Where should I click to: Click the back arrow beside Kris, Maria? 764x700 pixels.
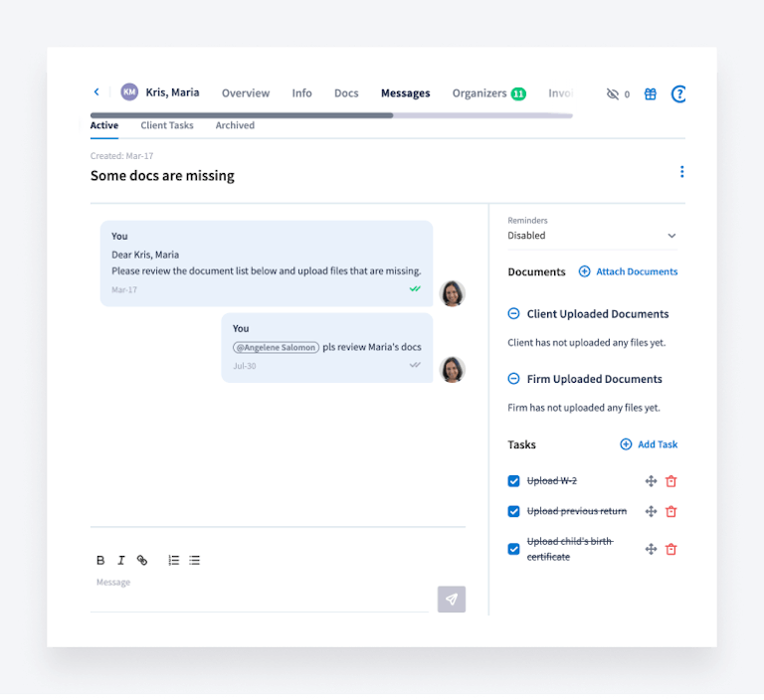[x=96, y=92]
